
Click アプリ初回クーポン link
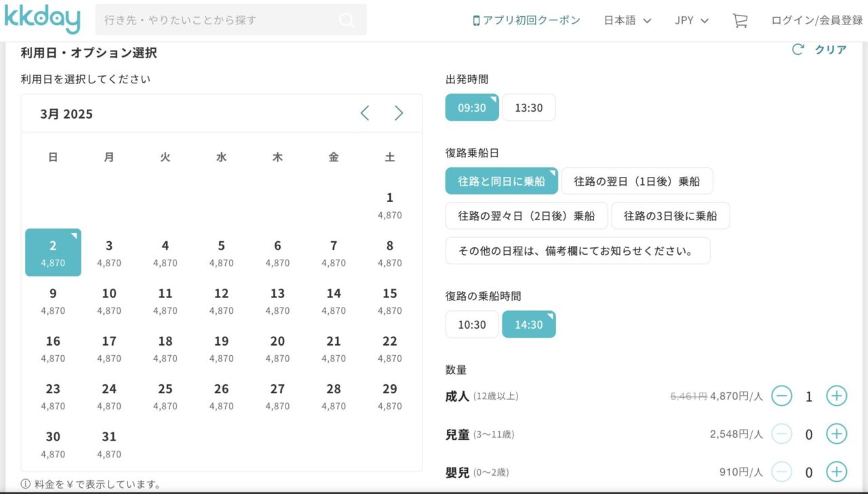(526, 20)
